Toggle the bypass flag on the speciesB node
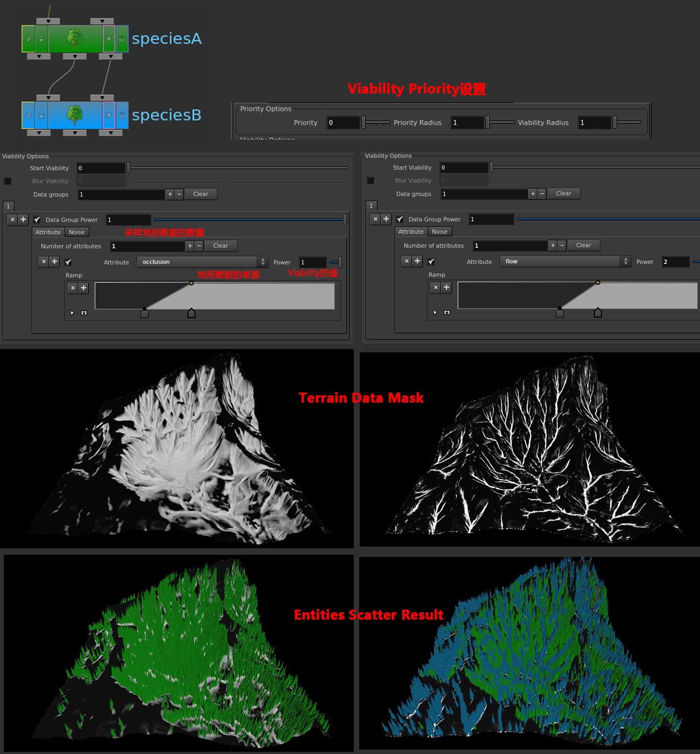The height and width of the screenshot is (754, 700). 29,115
